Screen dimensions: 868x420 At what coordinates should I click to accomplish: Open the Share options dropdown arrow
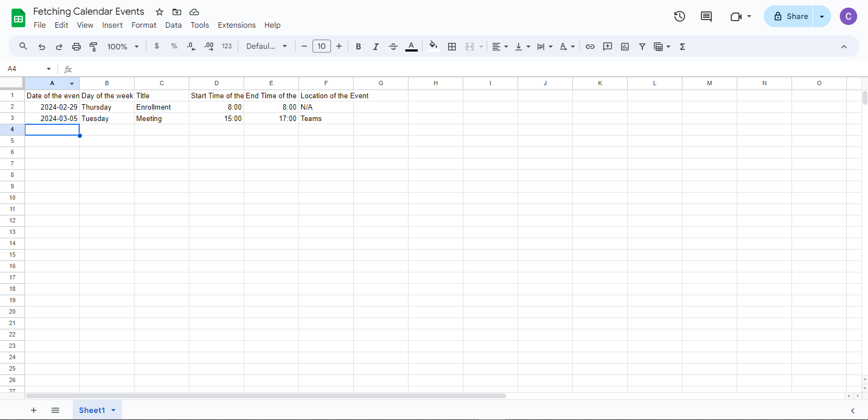[822, 16]
